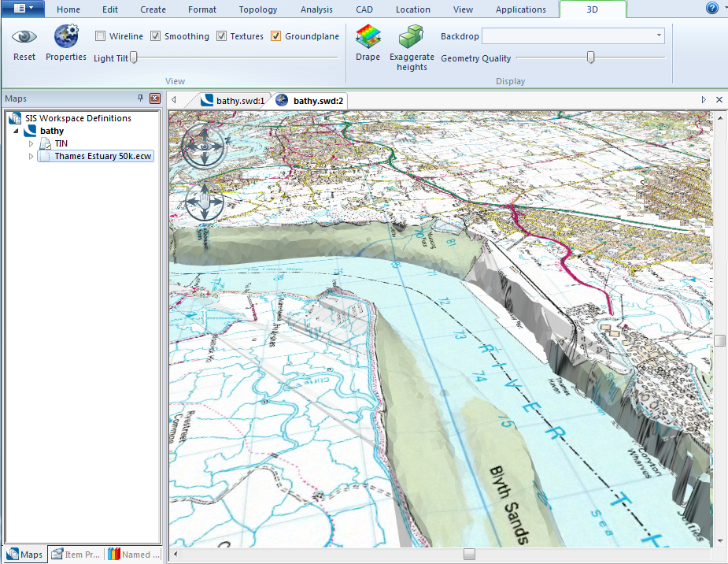
Task: Select the Exaggerate heights tool
Action: tap(412, 37)
